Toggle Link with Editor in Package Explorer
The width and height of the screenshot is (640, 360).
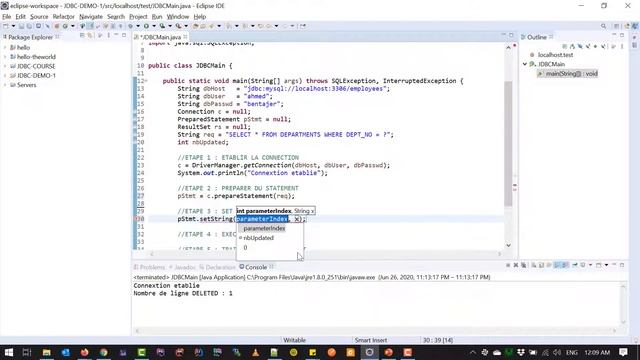90,36
